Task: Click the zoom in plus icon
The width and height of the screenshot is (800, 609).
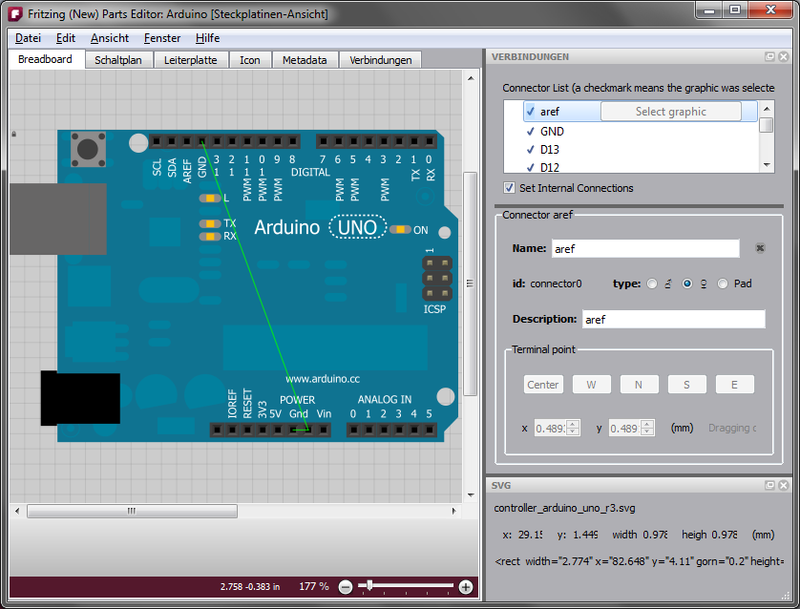Action: click(x=465, y=587)
